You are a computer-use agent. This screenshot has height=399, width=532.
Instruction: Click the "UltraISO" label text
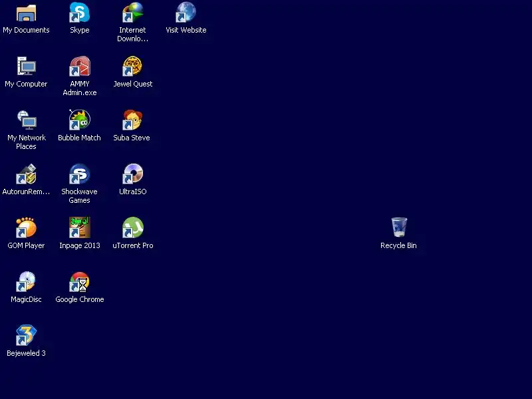click(132, 192)
